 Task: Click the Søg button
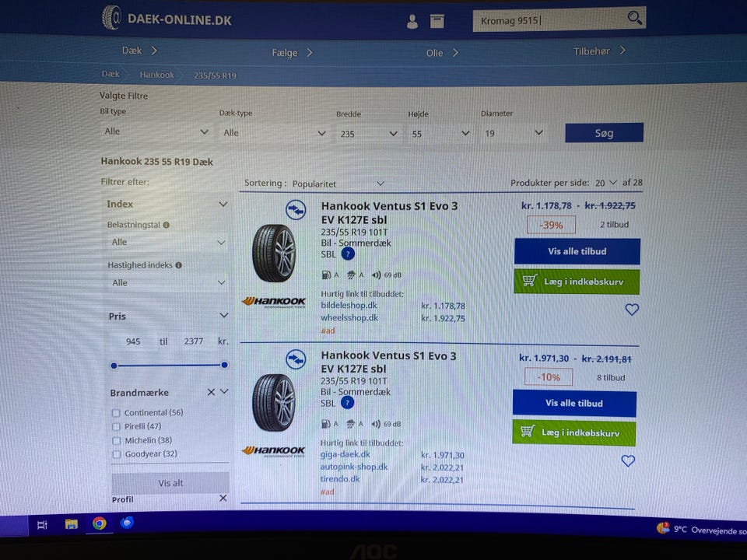[x=604, y=133]
